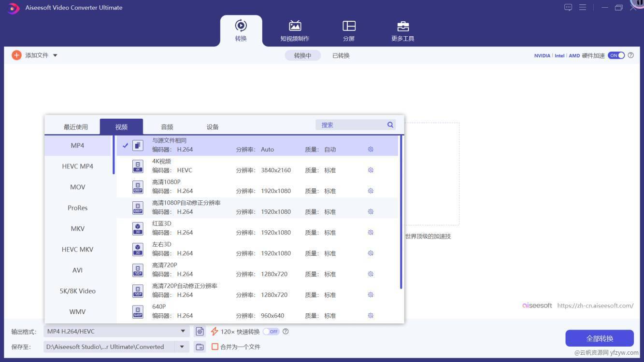644x362 pixels.
Task: Click the 高清720P preset icon
Action: (138, 270)
